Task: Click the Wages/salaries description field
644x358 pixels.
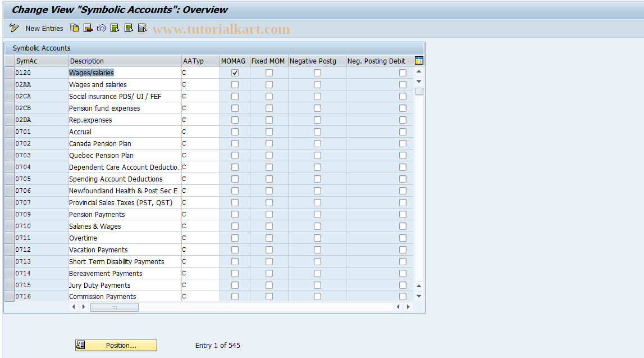Action: (x=125, y=72)
